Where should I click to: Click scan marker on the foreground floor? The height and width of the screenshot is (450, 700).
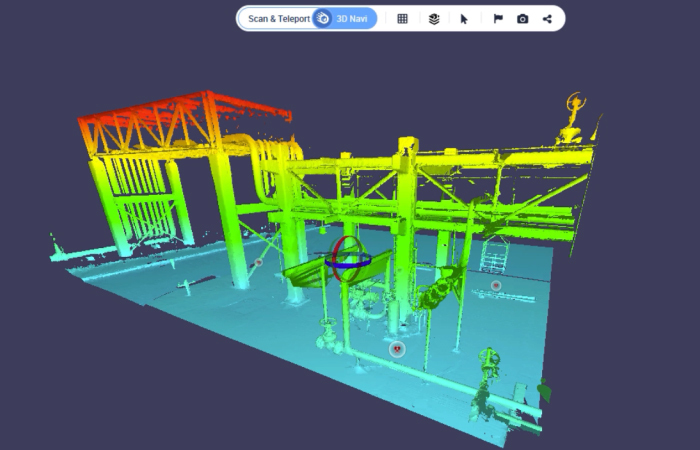[x=397, y=349]
